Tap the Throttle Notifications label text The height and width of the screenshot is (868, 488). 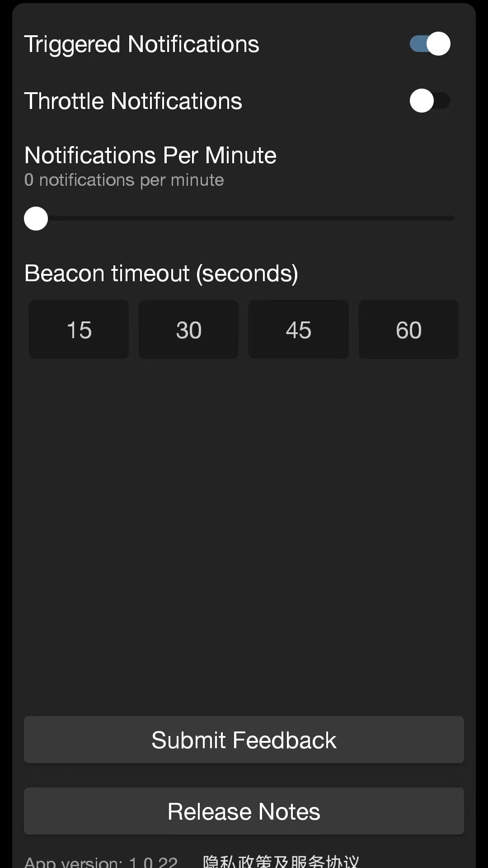133,101
